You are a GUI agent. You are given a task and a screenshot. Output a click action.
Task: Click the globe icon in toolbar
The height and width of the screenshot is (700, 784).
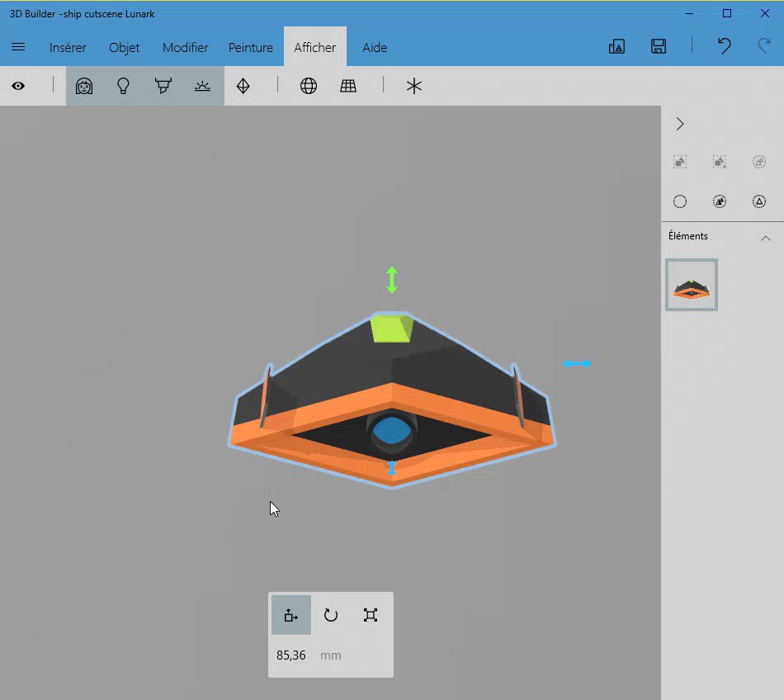[309, 86]
